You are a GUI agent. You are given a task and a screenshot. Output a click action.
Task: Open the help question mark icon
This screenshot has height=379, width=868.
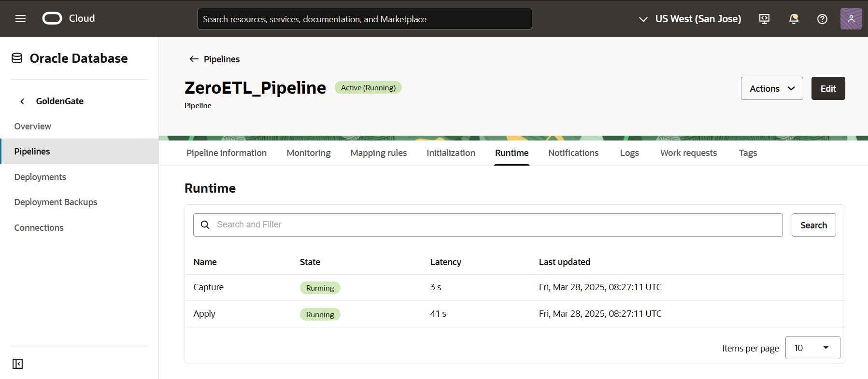coord(822,19)
